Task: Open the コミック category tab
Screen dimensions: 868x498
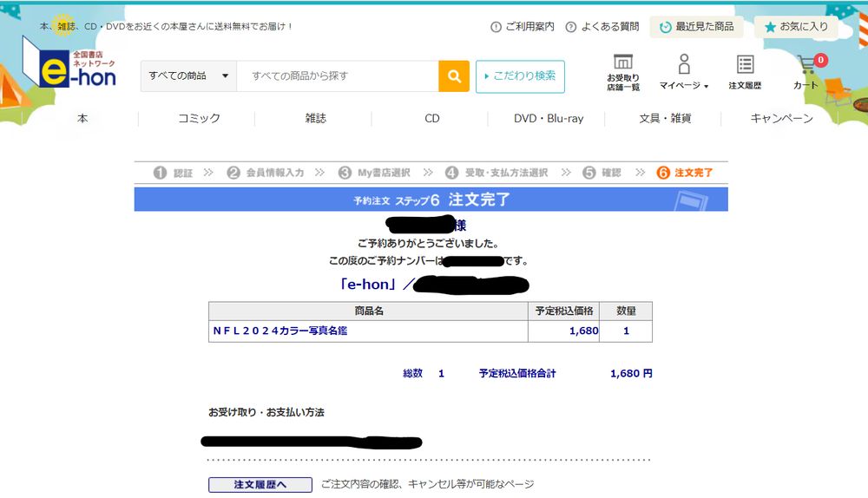Action: click(x=199, y=118)
